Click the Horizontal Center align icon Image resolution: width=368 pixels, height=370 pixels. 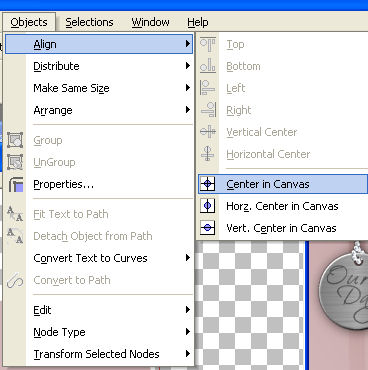pyautogui.click(x=208, y=154)
